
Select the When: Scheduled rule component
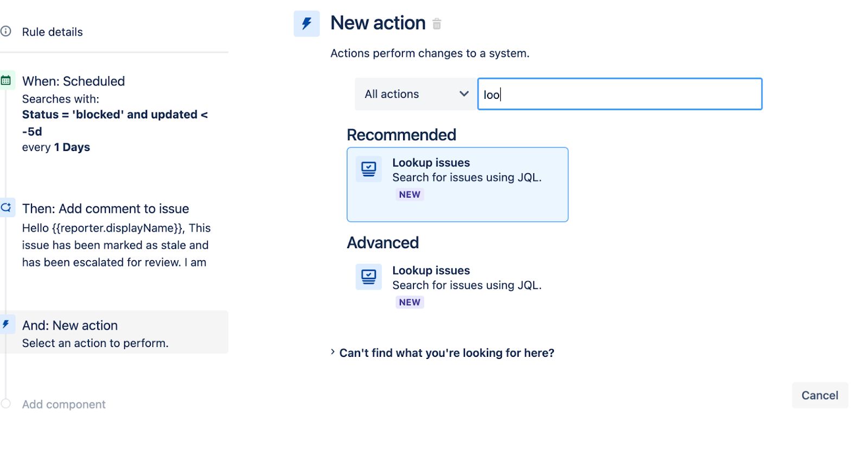click(x=73, y=81)
